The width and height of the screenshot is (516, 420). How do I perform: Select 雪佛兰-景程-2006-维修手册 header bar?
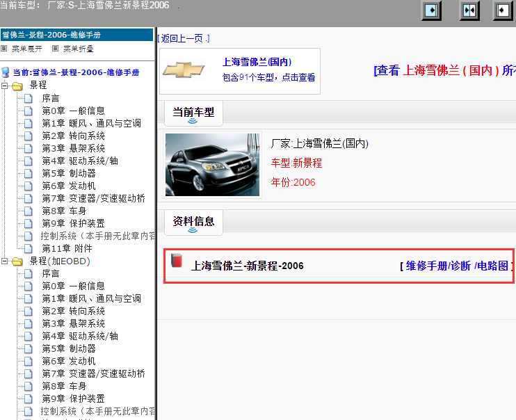coord(76,35)
